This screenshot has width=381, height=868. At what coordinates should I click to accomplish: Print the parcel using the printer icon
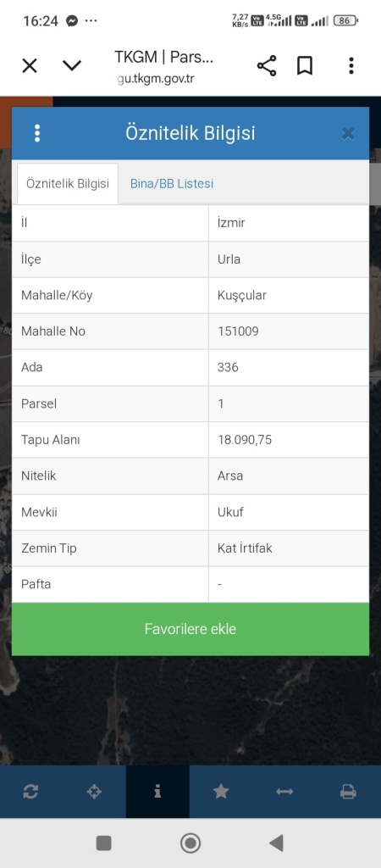[x=348, y=792]
